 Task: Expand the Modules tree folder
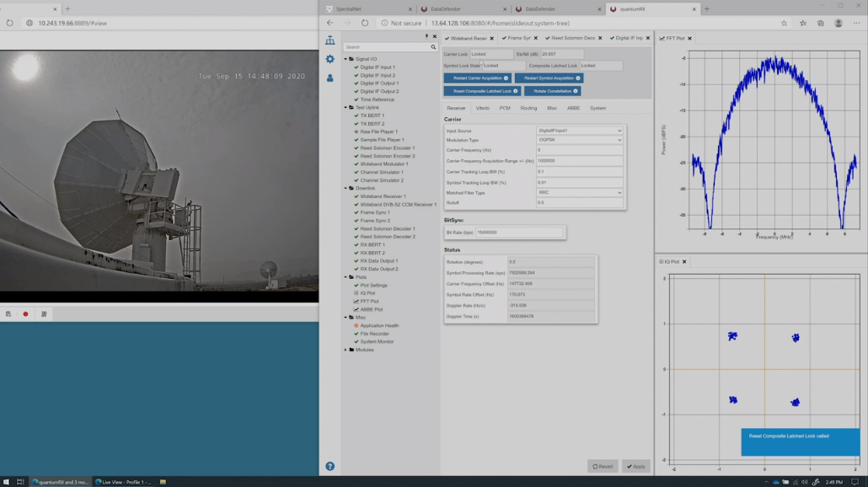coord(346,350)
